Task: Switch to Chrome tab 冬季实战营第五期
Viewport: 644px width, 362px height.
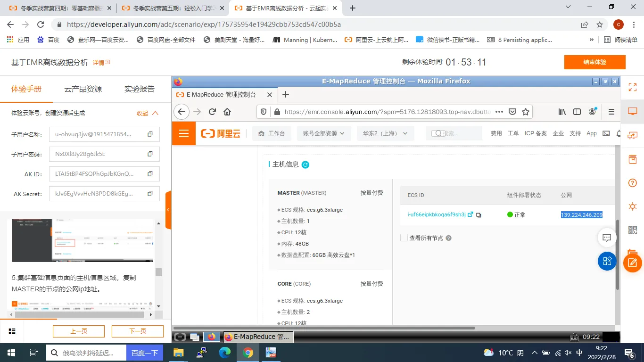Action: tap(172, 8)
